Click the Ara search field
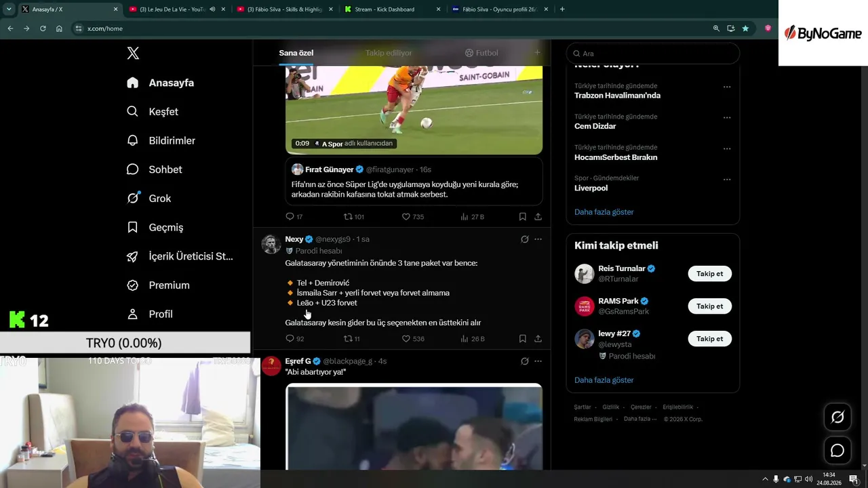Screen dimensions: 868x488 [653, 54]
